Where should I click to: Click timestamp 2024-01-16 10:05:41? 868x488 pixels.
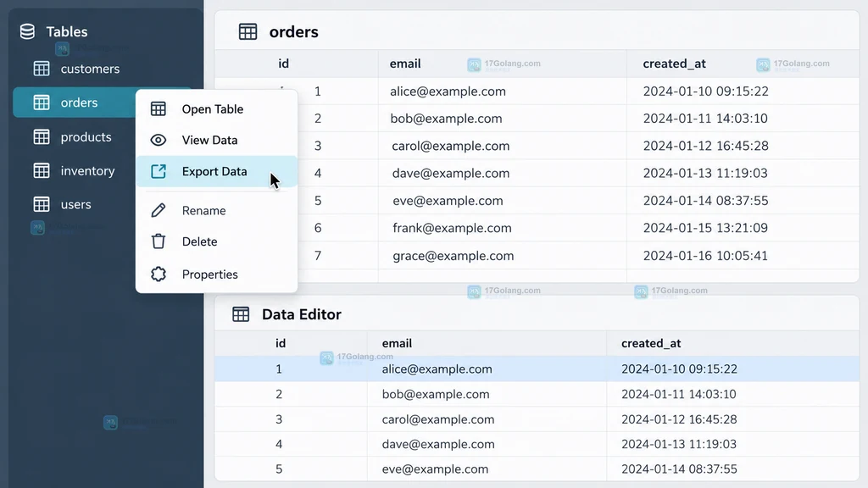click(705, 256)
